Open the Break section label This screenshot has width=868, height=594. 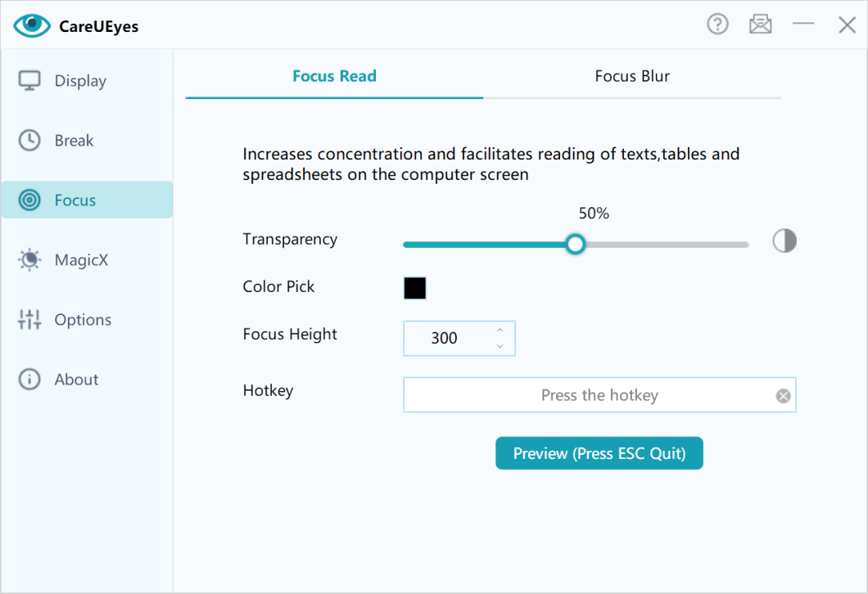75,141
